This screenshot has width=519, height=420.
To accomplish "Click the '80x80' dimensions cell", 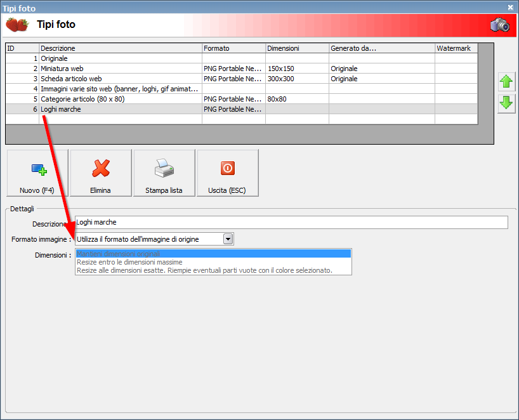I will 297,99.
